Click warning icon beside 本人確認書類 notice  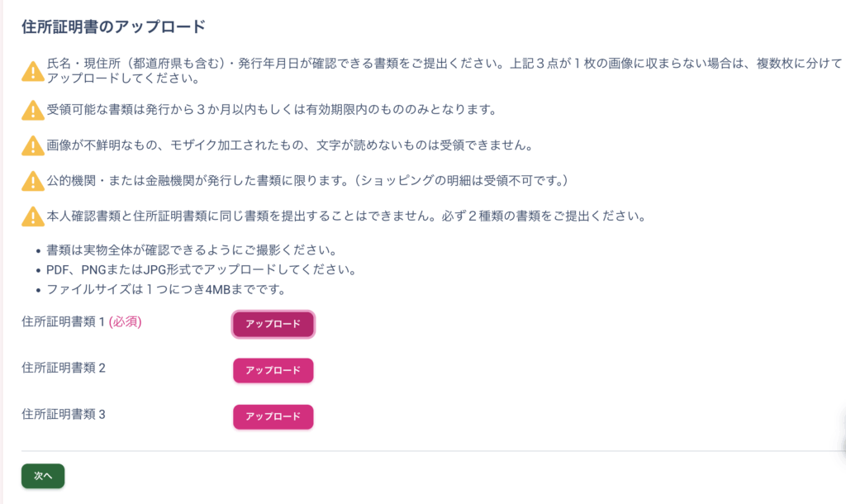pyautogui.click(x=32, y=216)
